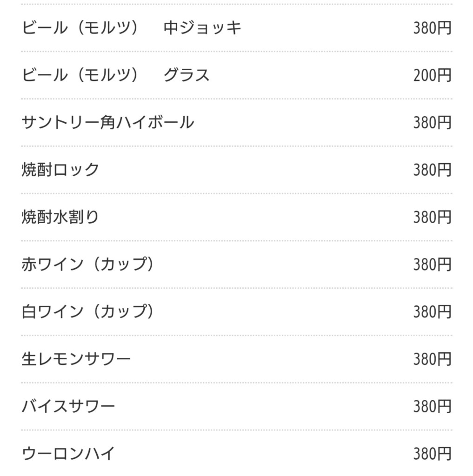
Task: Click the 白ワイン（カップ）item
Action: [x=88, y=311]
